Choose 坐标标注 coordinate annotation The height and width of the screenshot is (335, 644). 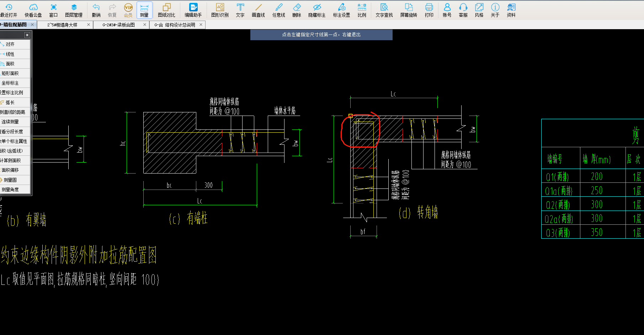pyautogui.click(x=15, y=83)
